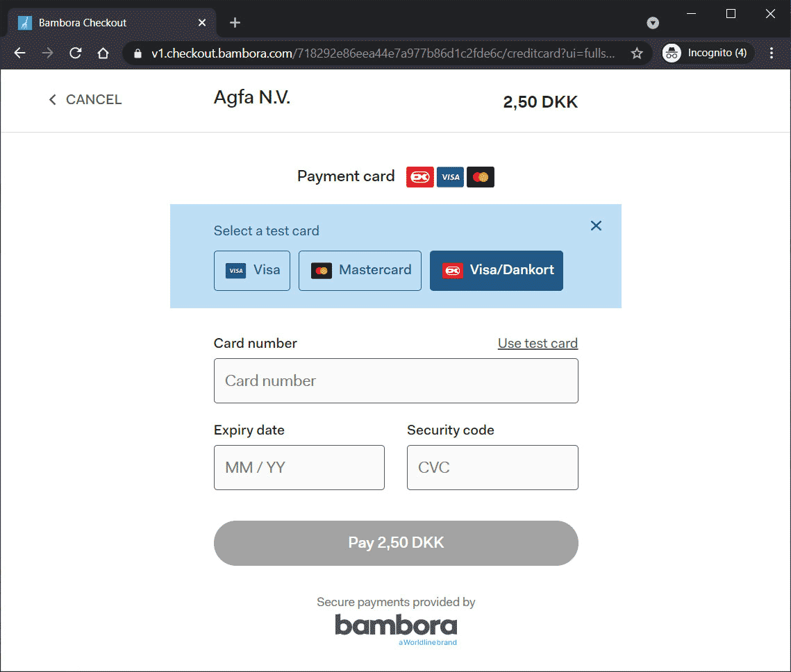The image size is (791, 672).
Task: Click the Agfa N.V. merchant name
Action: [x=252, y=97]
